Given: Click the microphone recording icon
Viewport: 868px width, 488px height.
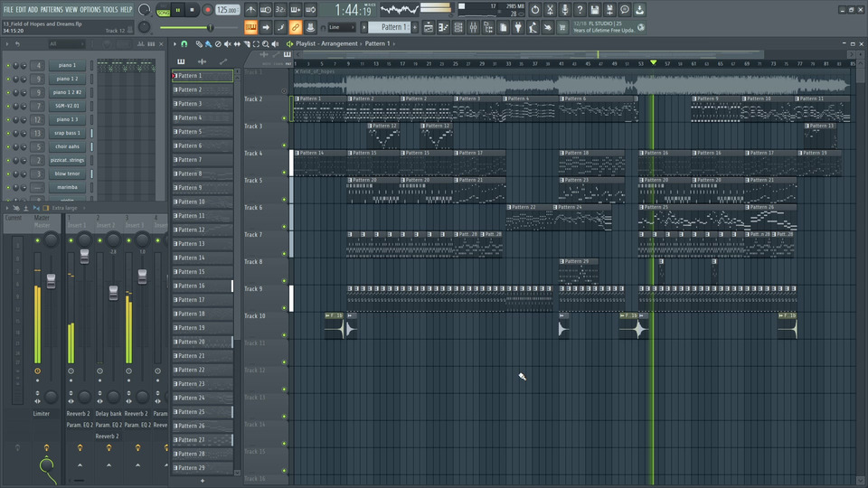Looking at the screenshot, I should coord(564,10).
